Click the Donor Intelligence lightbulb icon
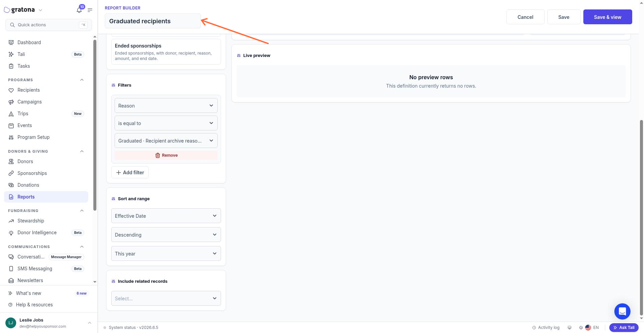 (x=11, y=233)
